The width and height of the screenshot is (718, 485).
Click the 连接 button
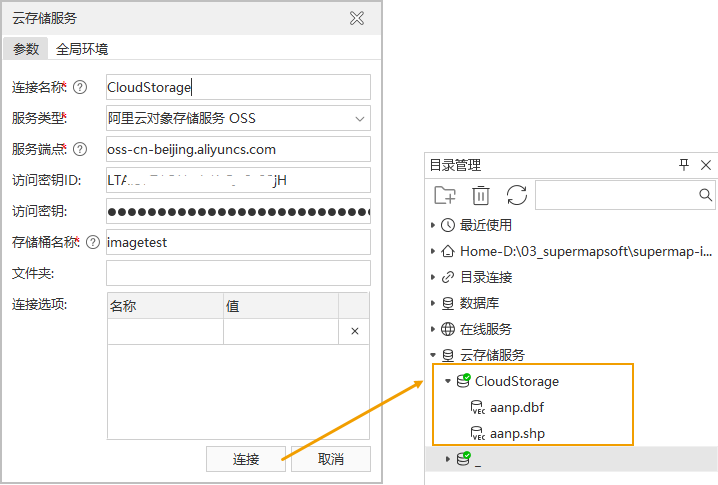(x=246, y=459)
